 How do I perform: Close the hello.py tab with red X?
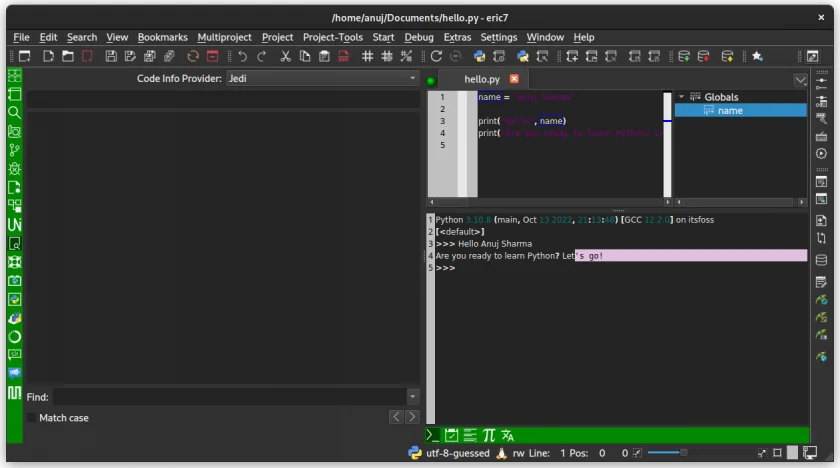[514, 79]
